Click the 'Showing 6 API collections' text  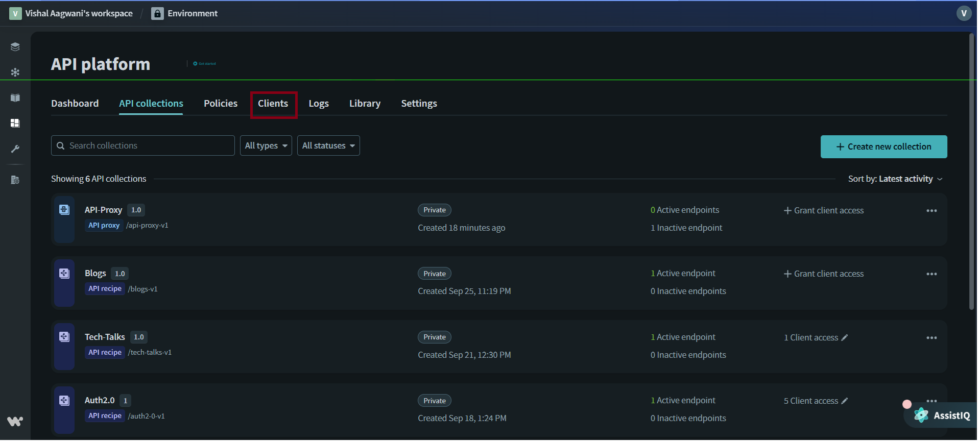[99, 179]
